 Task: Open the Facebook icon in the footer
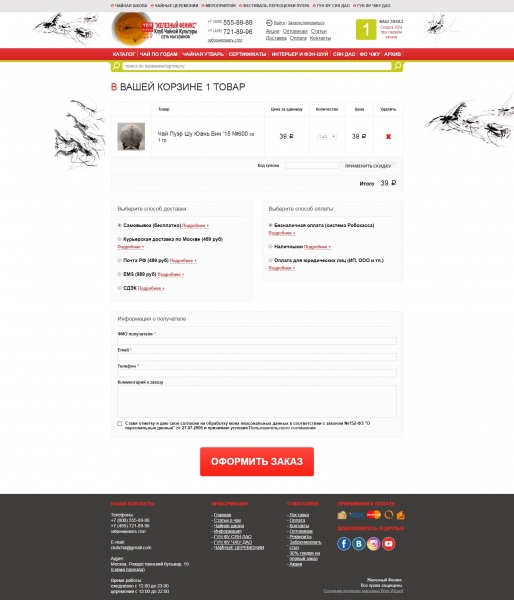(344, 543)
